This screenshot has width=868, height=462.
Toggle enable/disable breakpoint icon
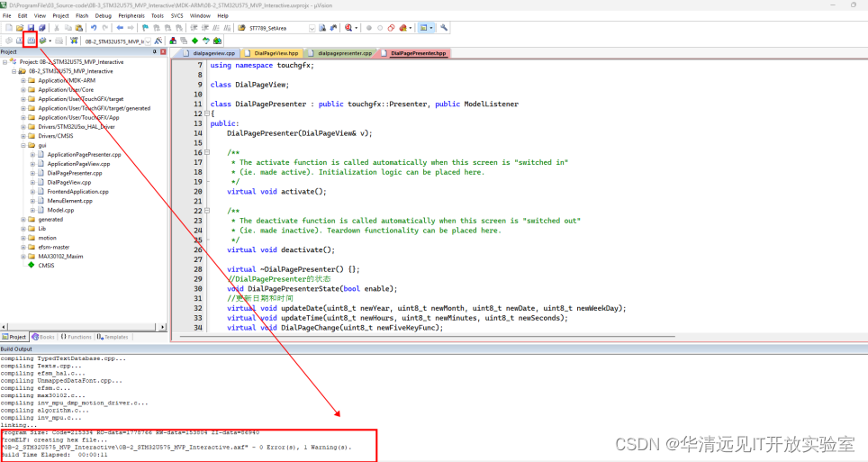tap(380, 28)
